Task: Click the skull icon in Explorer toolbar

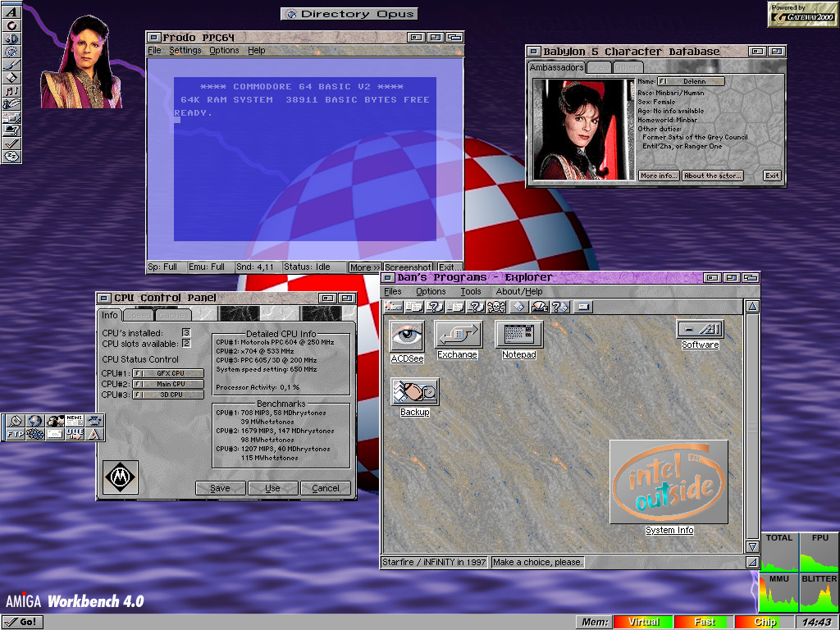Action: pos(495,307)
